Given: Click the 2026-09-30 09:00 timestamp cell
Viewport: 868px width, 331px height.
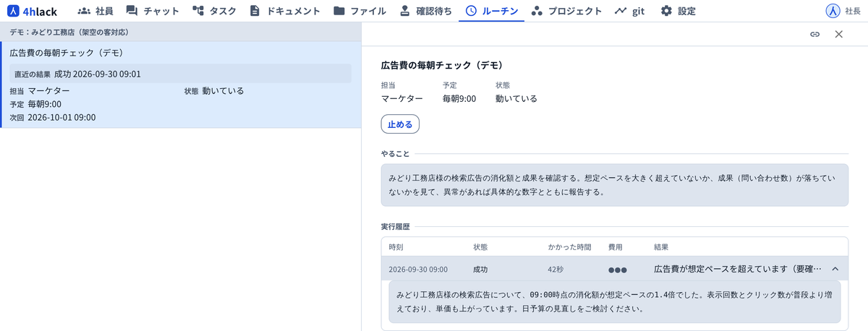Looking at the screenshot, I should (418, 269).
